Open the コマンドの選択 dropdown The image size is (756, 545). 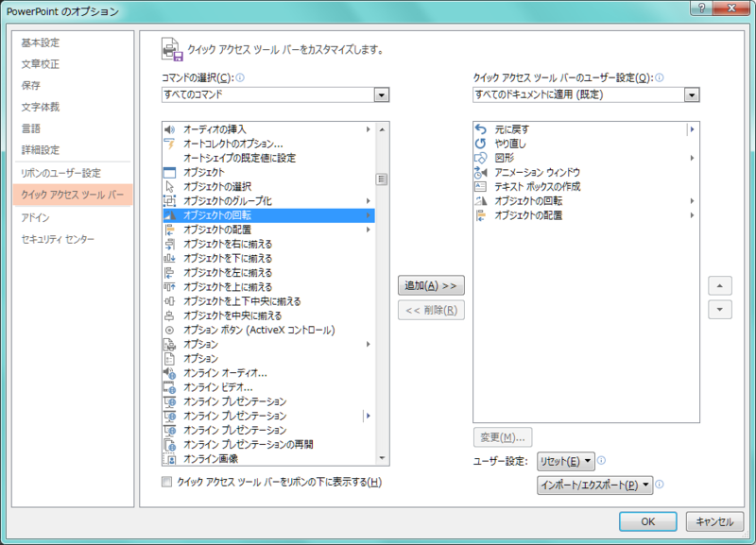coord(382,95)
